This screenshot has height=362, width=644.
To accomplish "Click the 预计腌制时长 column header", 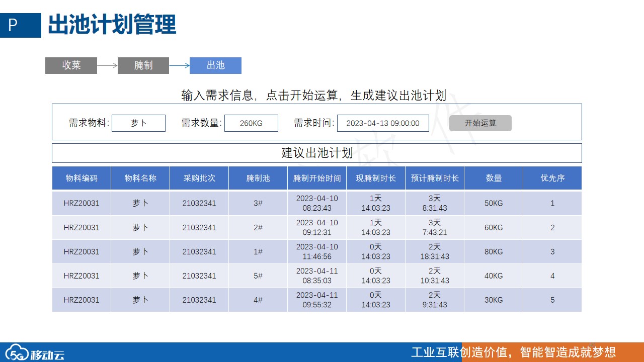I will click(x=435, y=178).
